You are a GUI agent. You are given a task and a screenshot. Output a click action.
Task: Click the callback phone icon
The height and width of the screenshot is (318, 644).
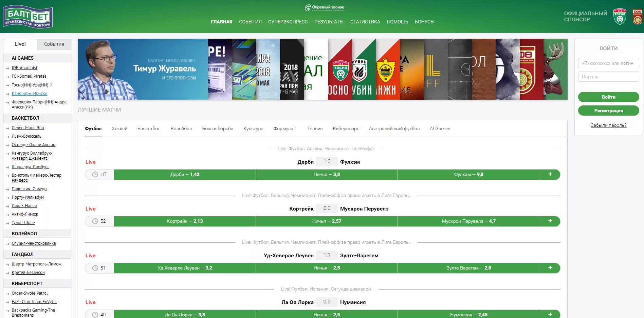[308, 7]
